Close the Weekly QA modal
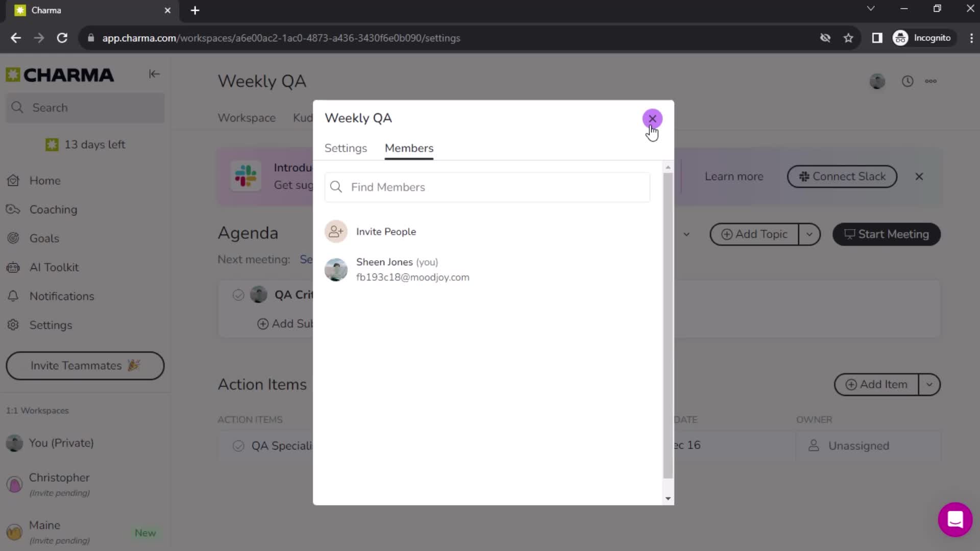Viewport: 980px width, 551px height. (x=651, y=119)
